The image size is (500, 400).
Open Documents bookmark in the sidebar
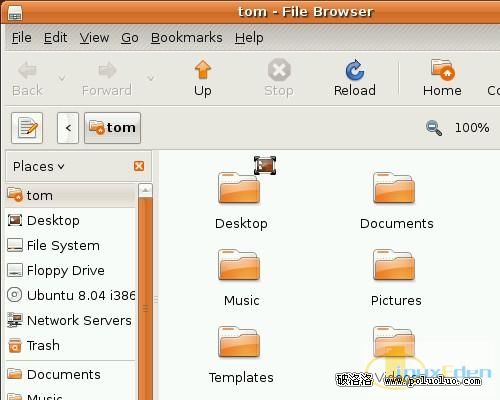70,374
